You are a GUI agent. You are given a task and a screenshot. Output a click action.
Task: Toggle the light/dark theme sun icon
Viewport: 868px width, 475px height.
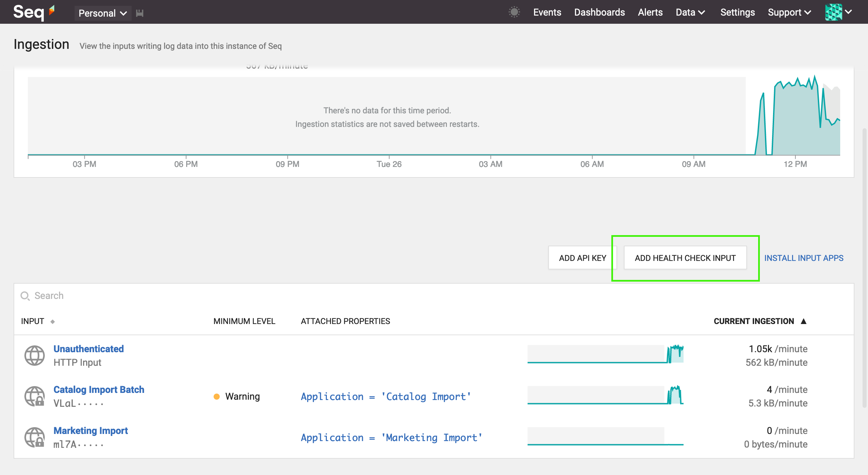point(514,12)
